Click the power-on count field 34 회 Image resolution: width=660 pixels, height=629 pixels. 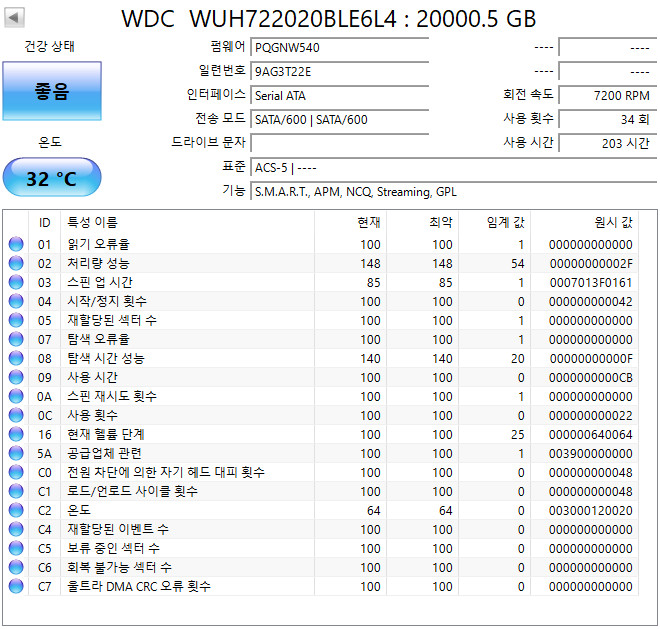point(608,119)
